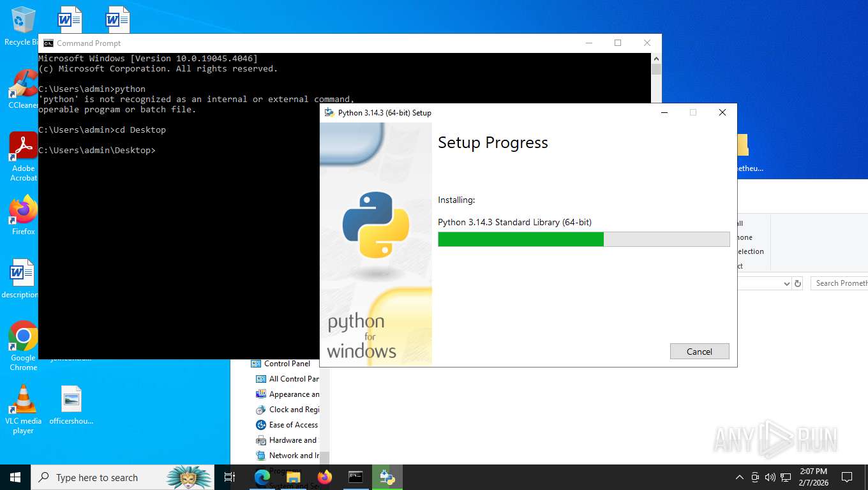This screenshot has height=490, width=868.
Task: Select the Firefox desktop shortcut
Action: [23, 215]
